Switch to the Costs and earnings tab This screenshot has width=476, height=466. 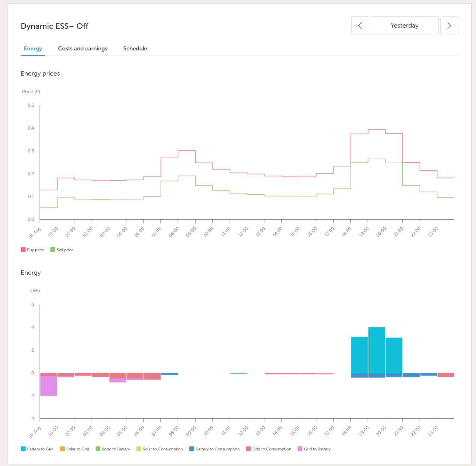(82, 48)
